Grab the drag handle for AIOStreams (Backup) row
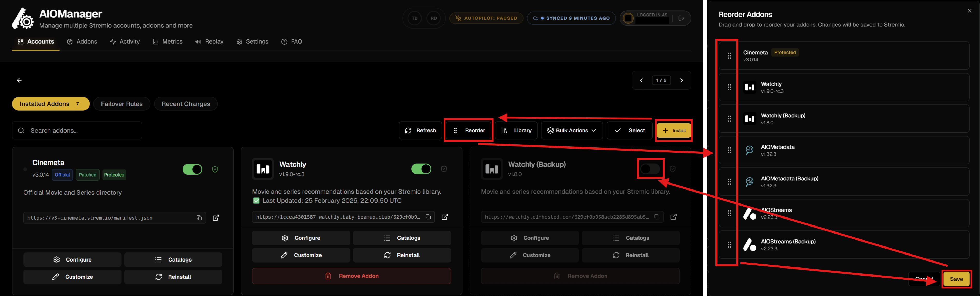 click(x=729, y=245)
